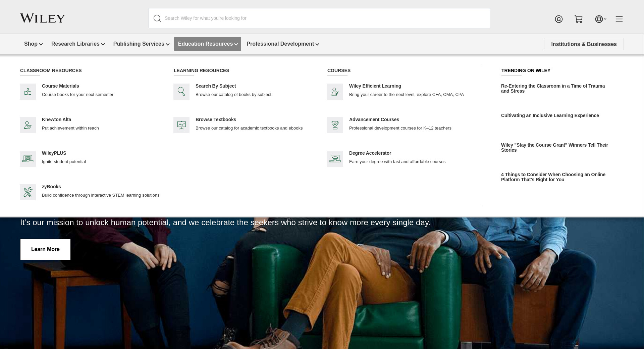Click 'Professional development courses for K–12 teachers'
Image resolution: width=644 pixels, height=349 pixels.
[x=400, y=128]
